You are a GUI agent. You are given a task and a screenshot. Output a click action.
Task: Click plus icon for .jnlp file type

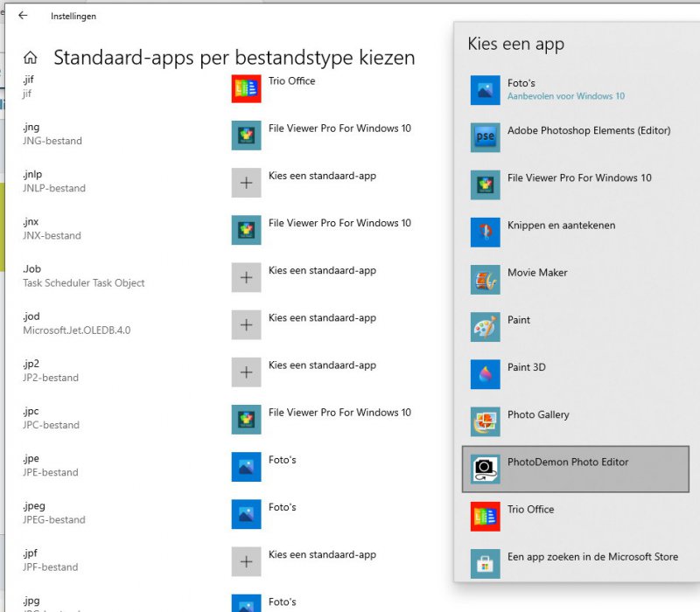(x=246, y=183)
